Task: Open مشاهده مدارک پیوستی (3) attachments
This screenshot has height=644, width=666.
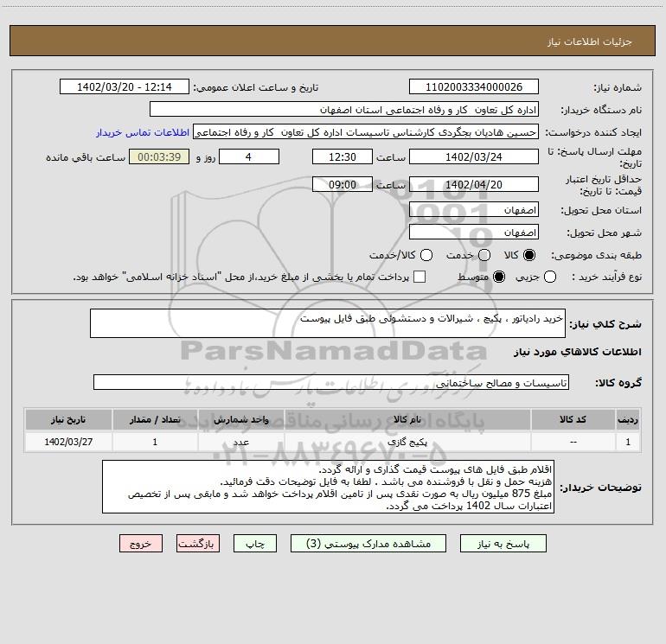Action: (368, 544)
